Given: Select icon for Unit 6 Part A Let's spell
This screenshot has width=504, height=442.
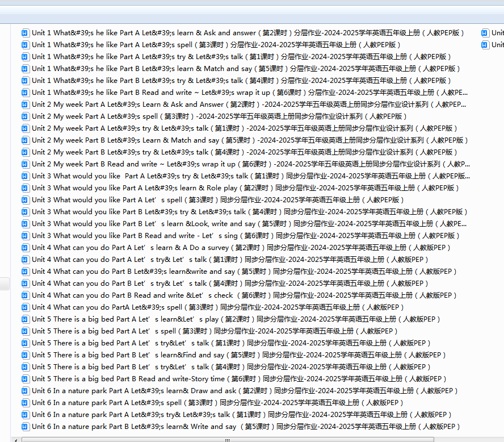Looking at the screenshot, I should [25, 403].
